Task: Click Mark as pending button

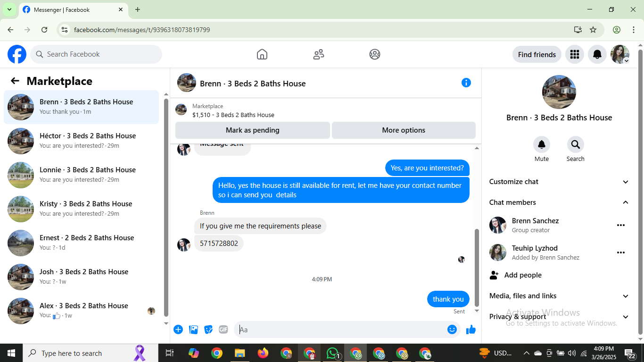Action: tap(253, 130)
